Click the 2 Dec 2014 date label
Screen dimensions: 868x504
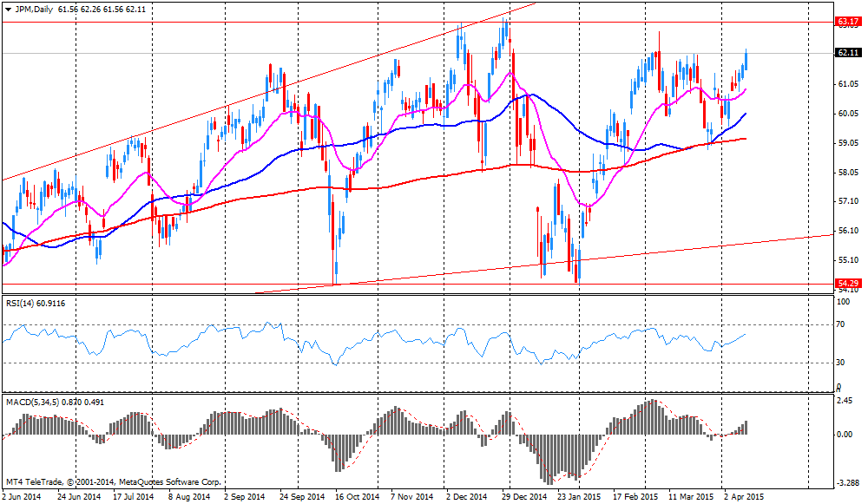[x=467, y=497]
